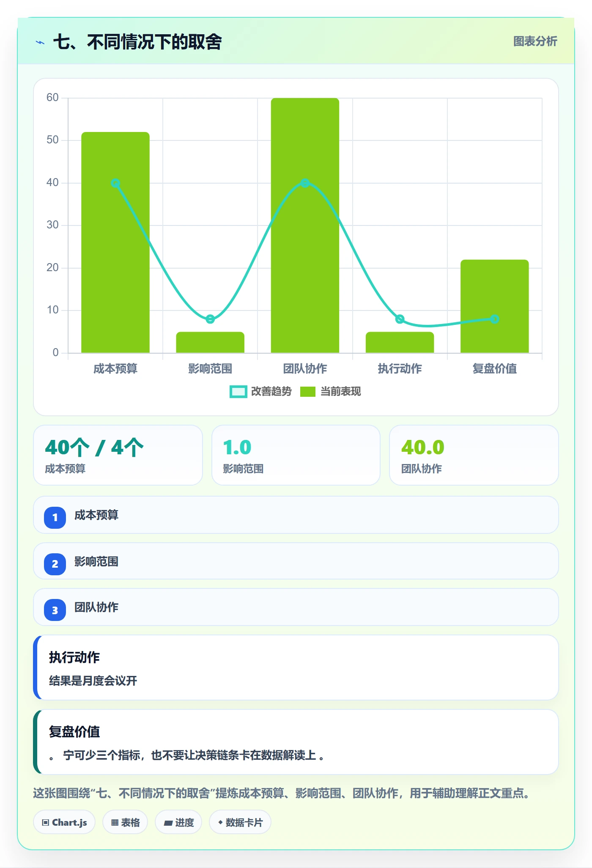Click the tallest green bar above 团队协作
Screen dimensions: 592x868
tap(305, 225)
